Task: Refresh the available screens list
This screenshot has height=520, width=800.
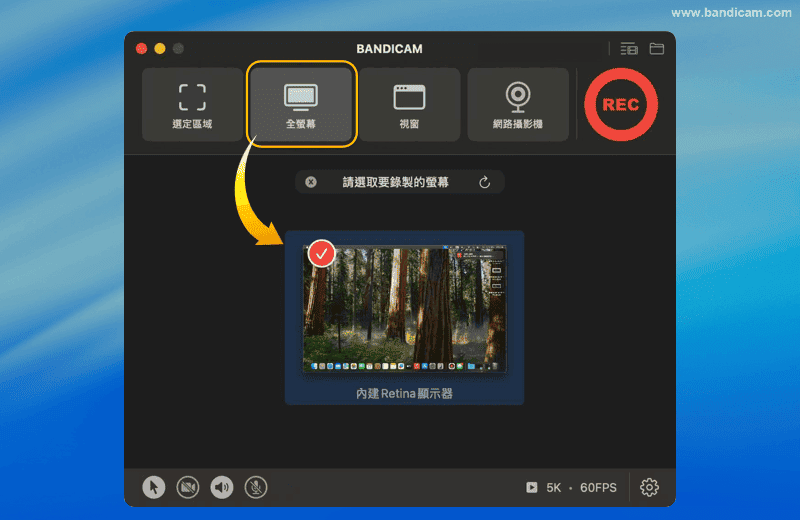Action: coord(485,182)
